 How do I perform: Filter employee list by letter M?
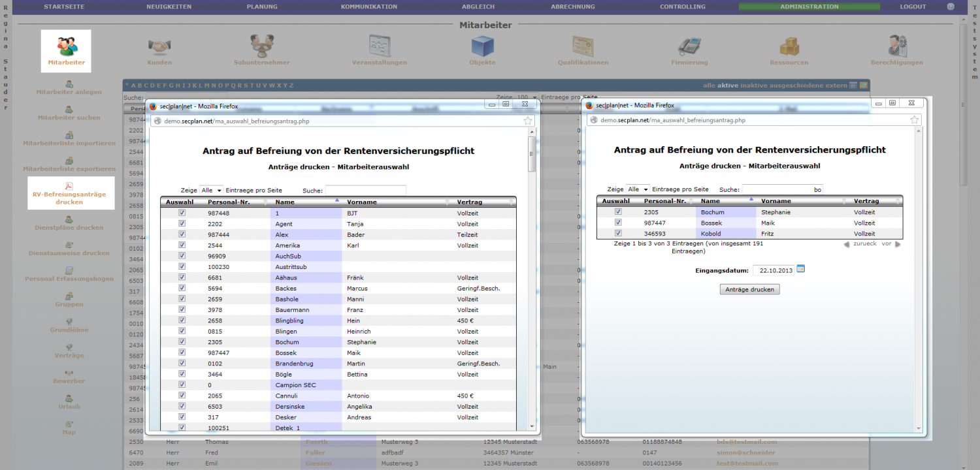(x=206, y=86)
